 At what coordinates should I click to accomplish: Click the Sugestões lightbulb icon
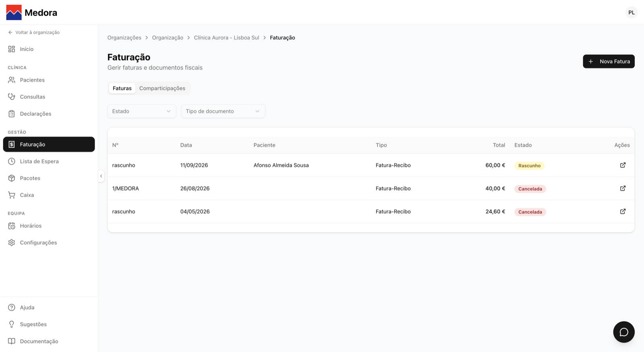click(x=12, y=324)
